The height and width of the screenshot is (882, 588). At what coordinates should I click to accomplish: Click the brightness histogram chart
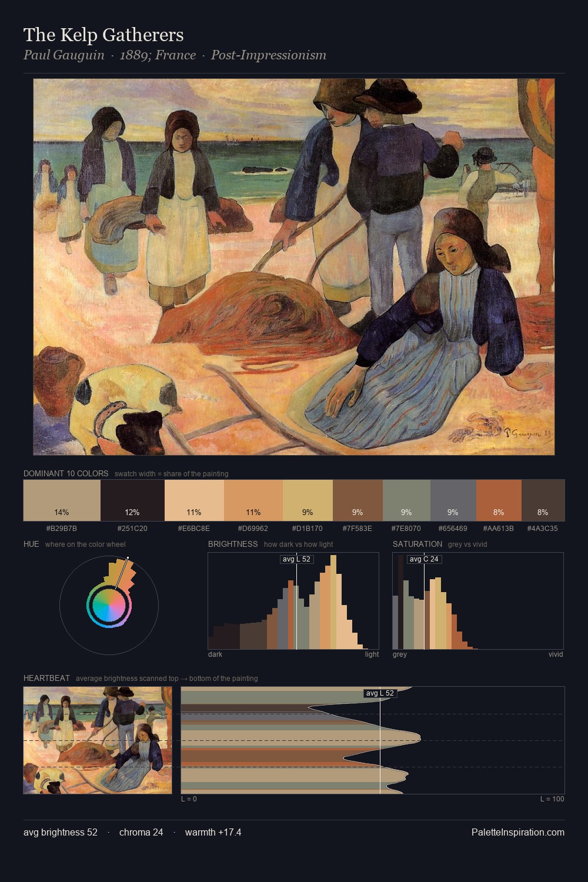point(293,601)
